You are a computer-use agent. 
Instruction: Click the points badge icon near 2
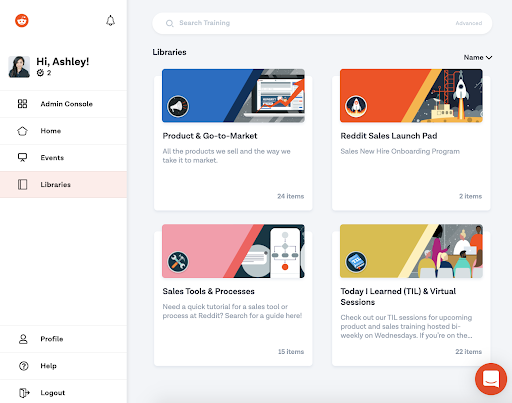[40, 73]
